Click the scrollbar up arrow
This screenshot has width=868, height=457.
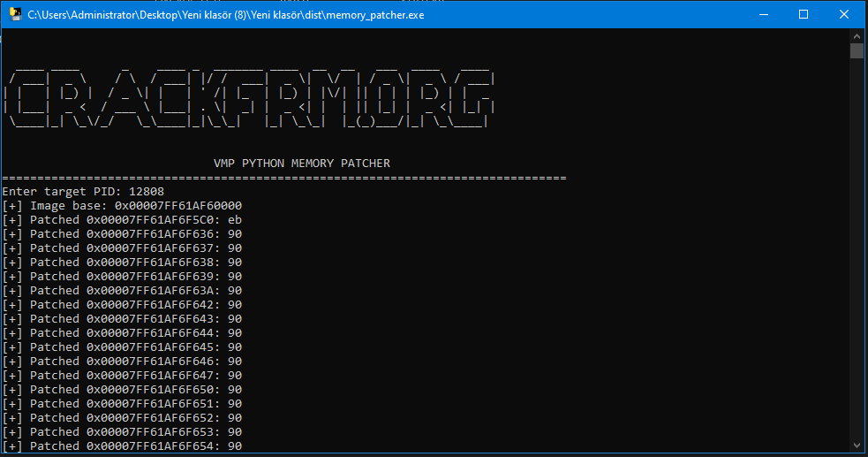(x=857, y=35)
